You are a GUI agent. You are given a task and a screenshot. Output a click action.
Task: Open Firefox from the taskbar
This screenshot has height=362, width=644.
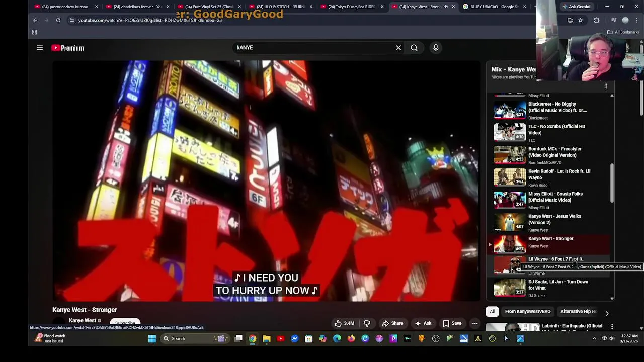(x=351, y=339)
